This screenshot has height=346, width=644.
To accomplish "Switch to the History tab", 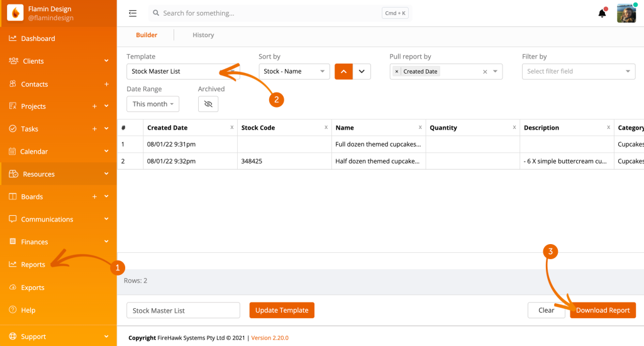I will [203, 35].
